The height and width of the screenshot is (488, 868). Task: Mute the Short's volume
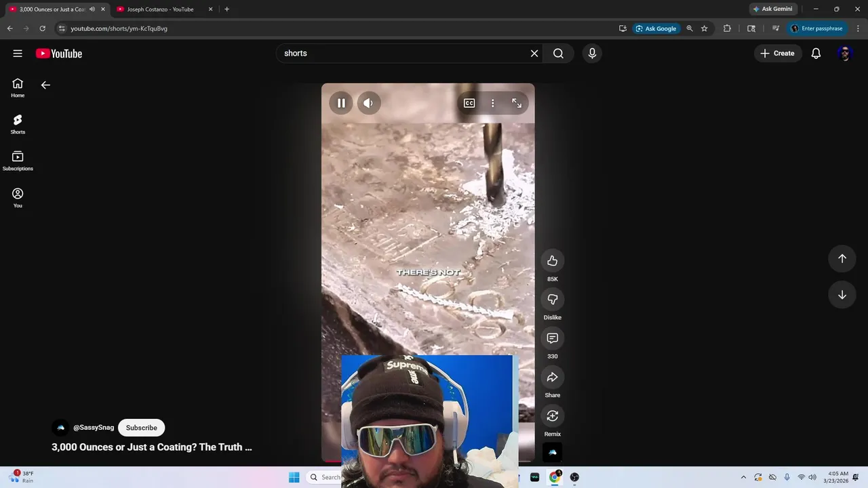[x=368, y=103]
